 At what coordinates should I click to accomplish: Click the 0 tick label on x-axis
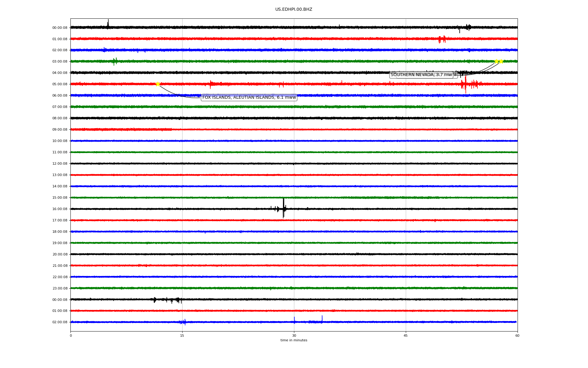pos(71,335)
